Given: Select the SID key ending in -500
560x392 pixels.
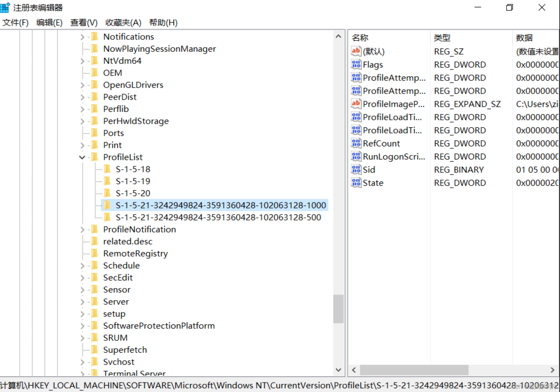Looking at the screenshot, I should pyautogui.click(x=218, y=218).
